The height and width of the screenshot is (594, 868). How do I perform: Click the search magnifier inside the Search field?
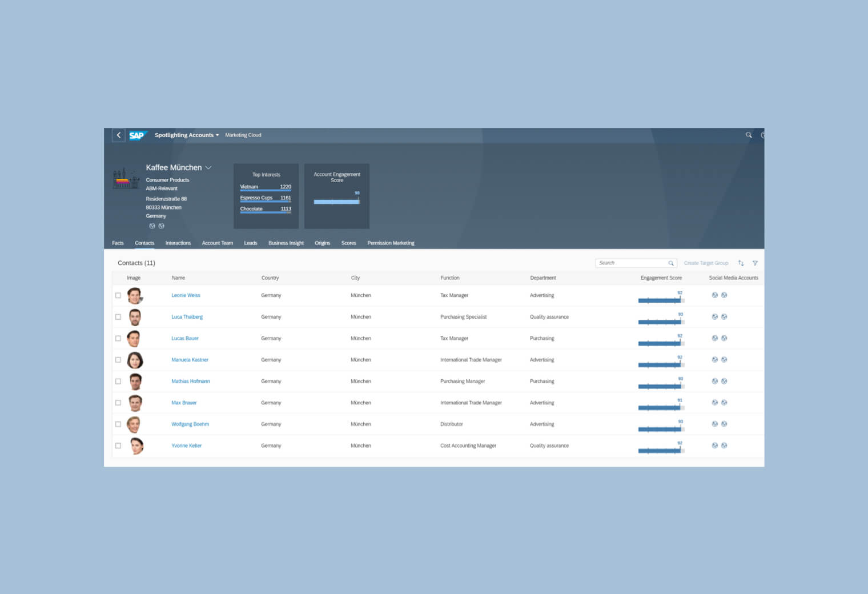pyautogui.click(x=671, y=263)
